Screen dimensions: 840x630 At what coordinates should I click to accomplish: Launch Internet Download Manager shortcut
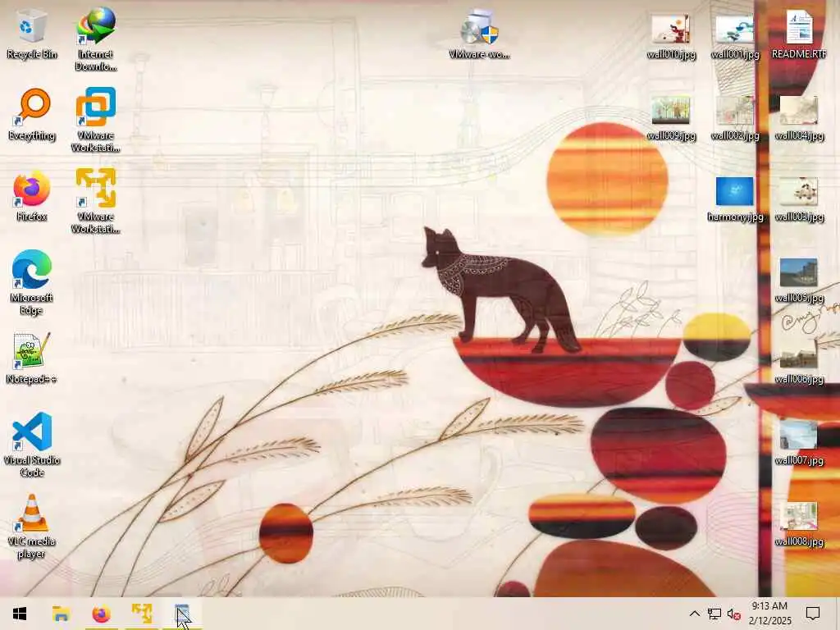(95, 39)
